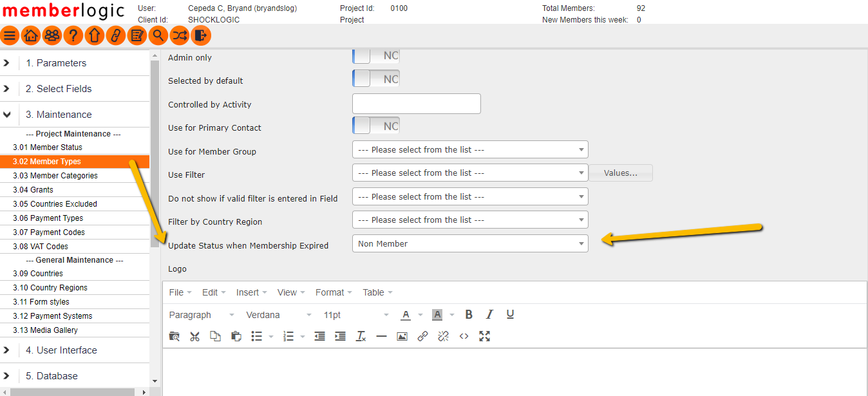Go to the Home icon
This screenshot has height=396, width=868.
(31, 35)
